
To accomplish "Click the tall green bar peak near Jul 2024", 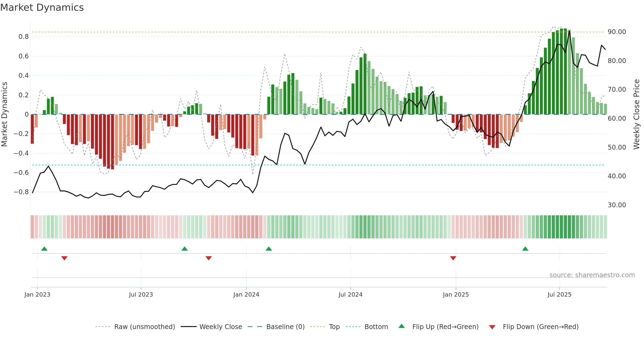I will (x=365, y=84).
